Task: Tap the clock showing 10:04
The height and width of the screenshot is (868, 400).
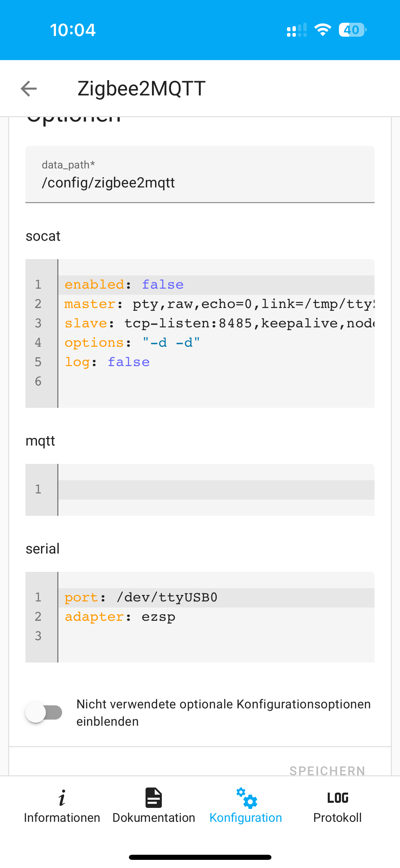Action: click(x=73, y=30)
